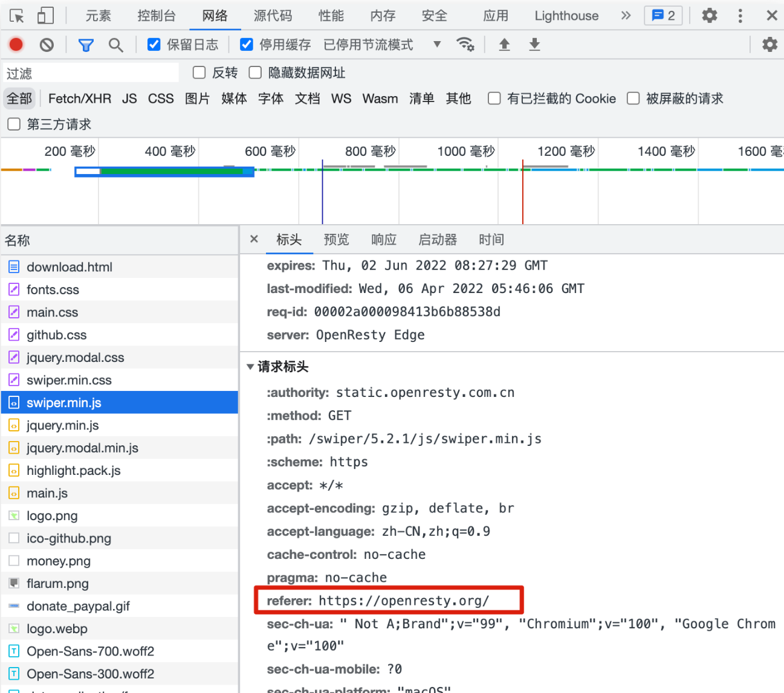784x693 pixels.
Task: Switch to 应用 tab
Action: coord(496,16)
